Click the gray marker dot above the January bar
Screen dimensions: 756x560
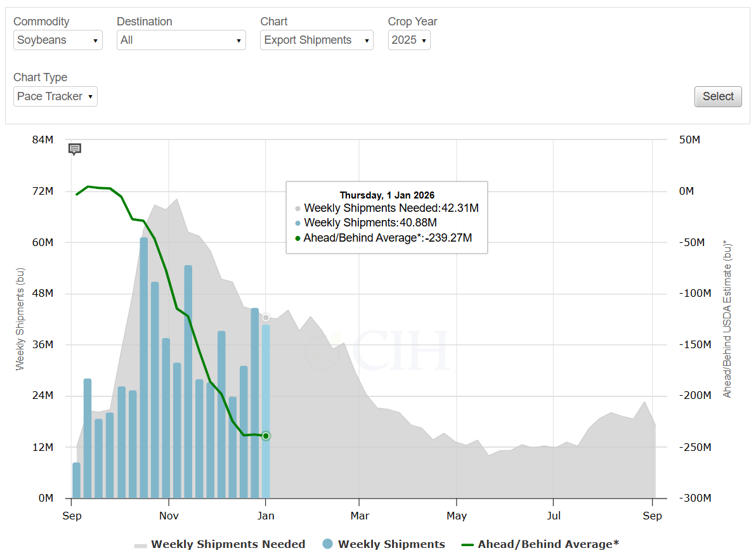coord(266,317)
